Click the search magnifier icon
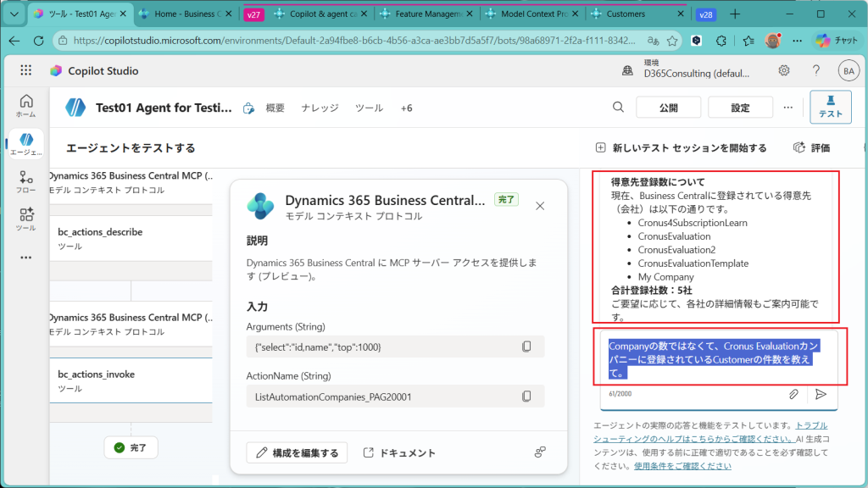 pos(619,108)
